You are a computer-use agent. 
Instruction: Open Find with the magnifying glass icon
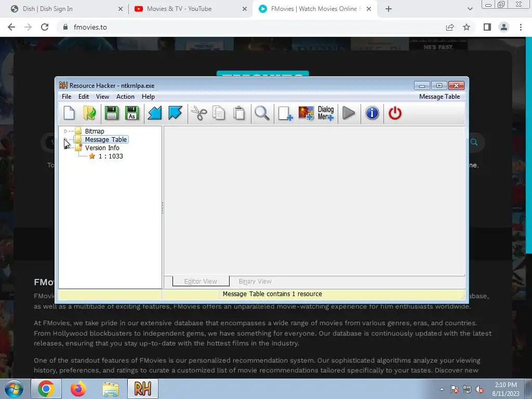(x=262, y=113)
